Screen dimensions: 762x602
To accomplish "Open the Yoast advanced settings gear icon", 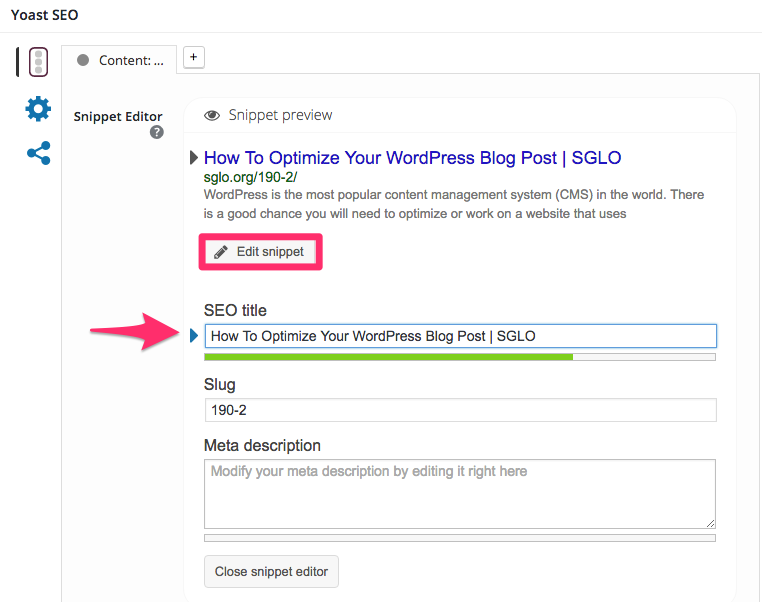I will [x=38, y=109].
